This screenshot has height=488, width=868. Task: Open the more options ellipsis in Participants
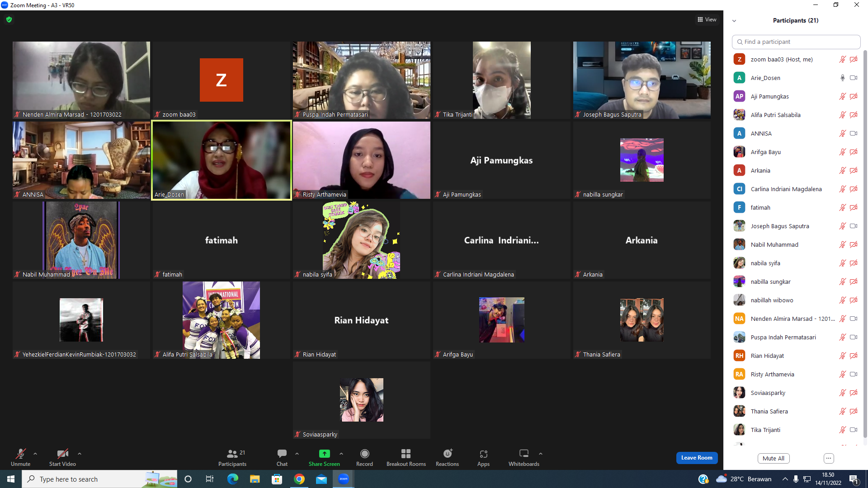click(x=829, y=458)
